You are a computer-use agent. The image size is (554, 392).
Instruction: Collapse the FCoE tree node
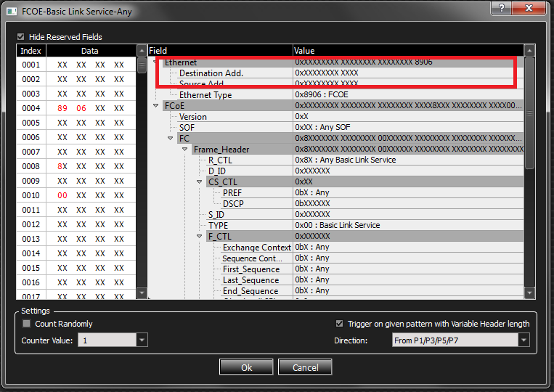click(156, 105)
